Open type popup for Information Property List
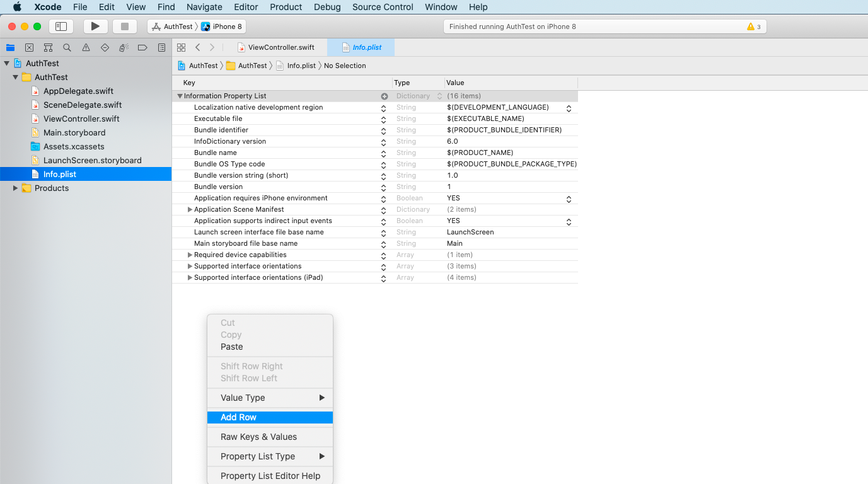Image resolution: width=868 pixels, height=484 pixels. click(x=439, y=96)
